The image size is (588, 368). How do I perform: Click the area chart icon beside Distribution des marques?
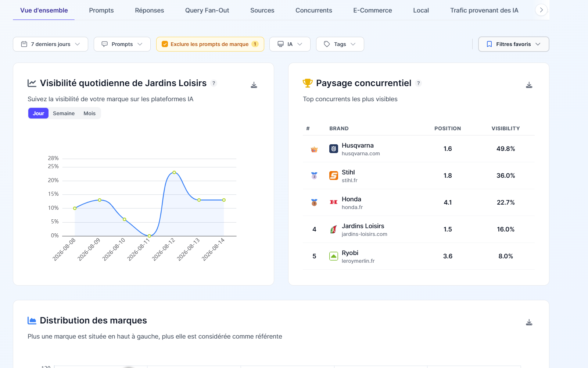[32, 321]
